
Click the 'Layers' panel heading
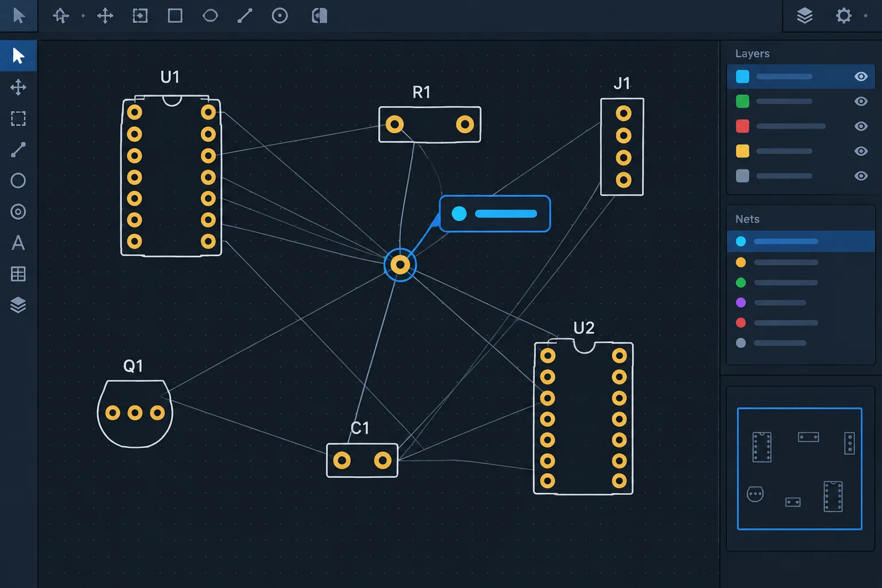(x=752, y=53)
